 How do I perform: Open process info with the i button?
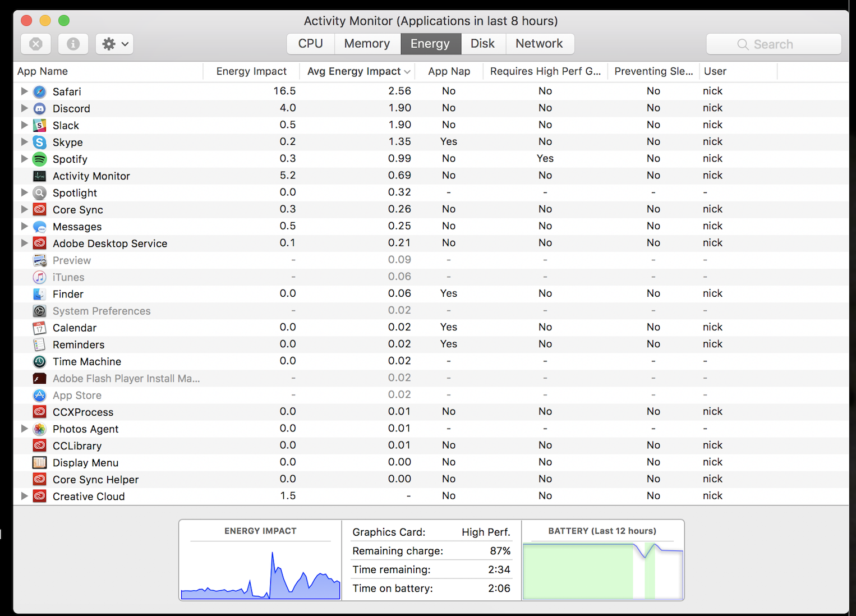(x=73, y=44)
